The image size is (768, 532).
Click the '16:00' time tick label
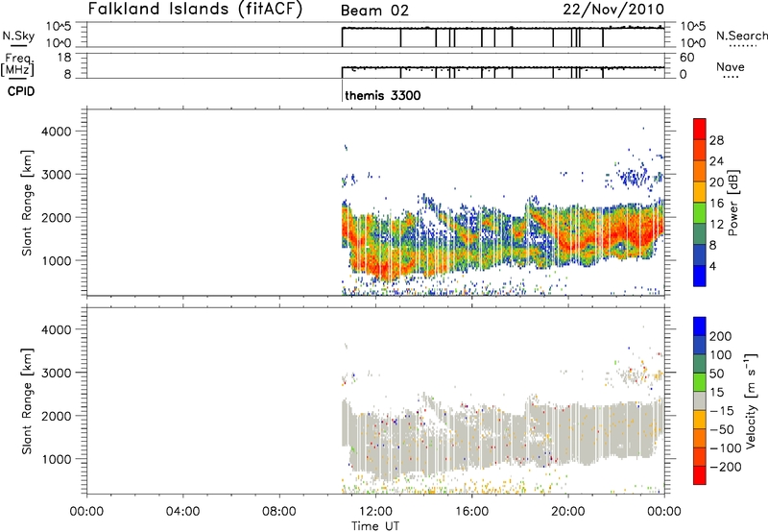click(x=472, y=512)
